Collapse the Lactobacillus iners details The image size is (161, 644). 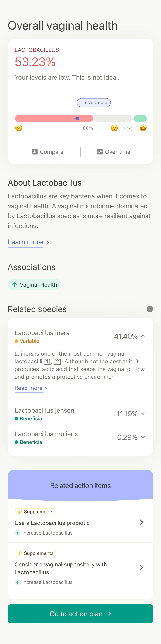coord(143,336)
